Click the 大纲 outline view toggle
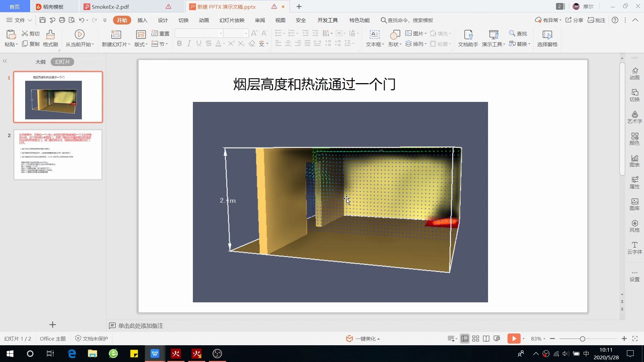 [40, 62]
